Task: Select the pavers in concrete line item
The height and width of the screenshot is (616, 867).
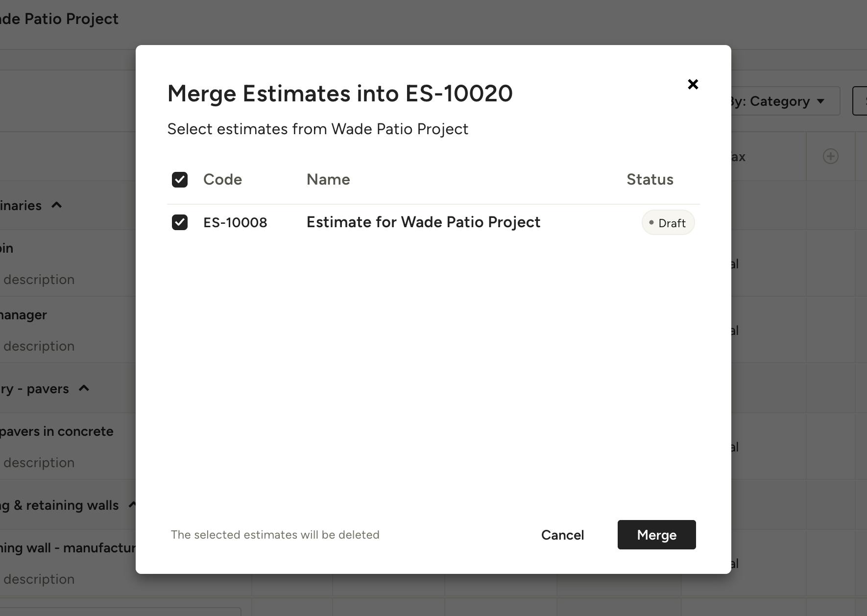Action: (57, 431)
